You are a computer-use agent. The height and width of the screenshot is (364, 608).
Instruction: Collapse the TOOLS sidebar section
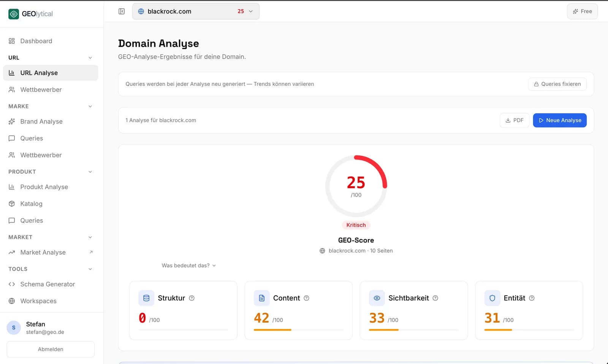(x=90, y=269)
